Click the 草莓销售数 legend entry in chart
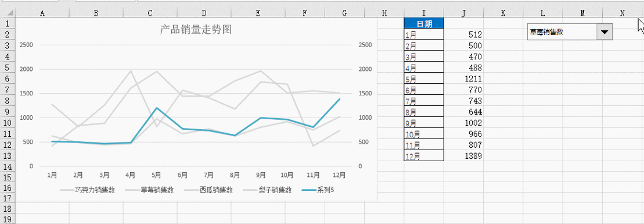This screenshot has width=644, height=224. tap(149, 190)
